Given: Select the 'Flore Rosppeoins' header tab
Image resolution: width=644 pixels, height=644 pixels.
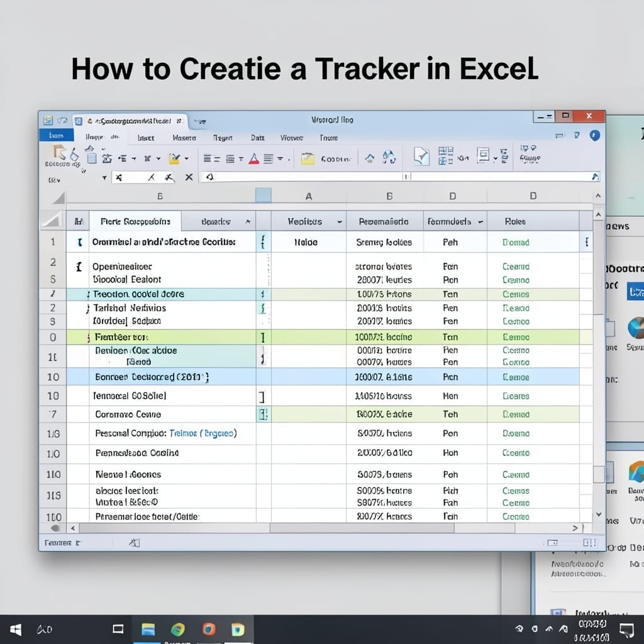Looking at the screenshot, I should point(135,222).
